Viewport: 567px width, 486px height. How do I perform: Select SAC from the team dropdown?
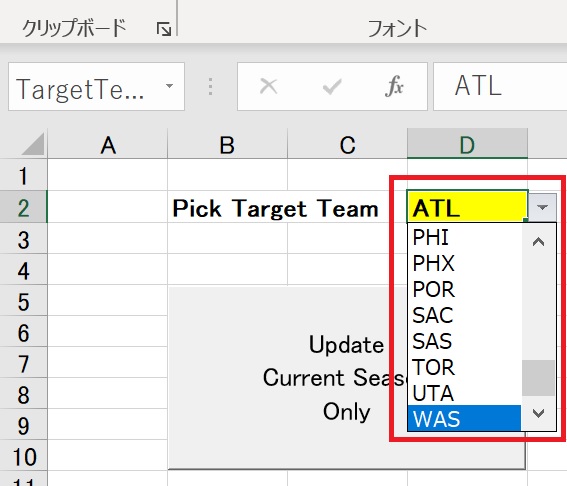click(464, 315)
